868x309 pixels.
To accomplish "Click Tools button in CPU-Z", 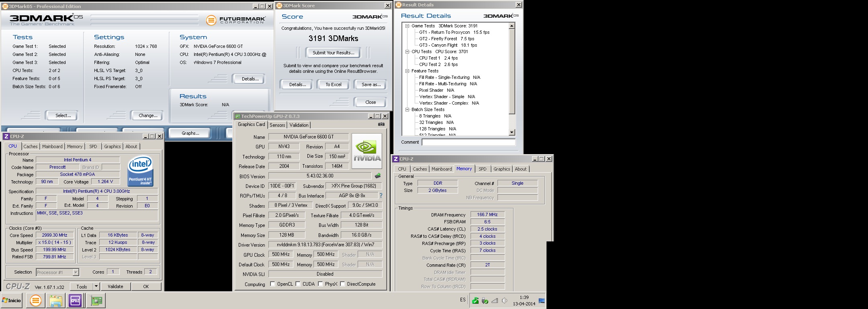I will pos(82,286).
